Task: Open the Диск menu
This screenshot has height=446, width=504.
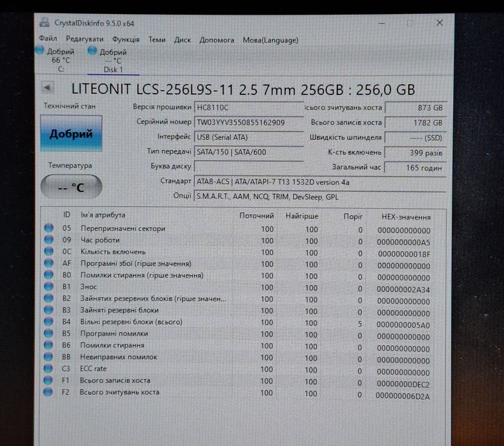Action: click(x=182, y=40)
